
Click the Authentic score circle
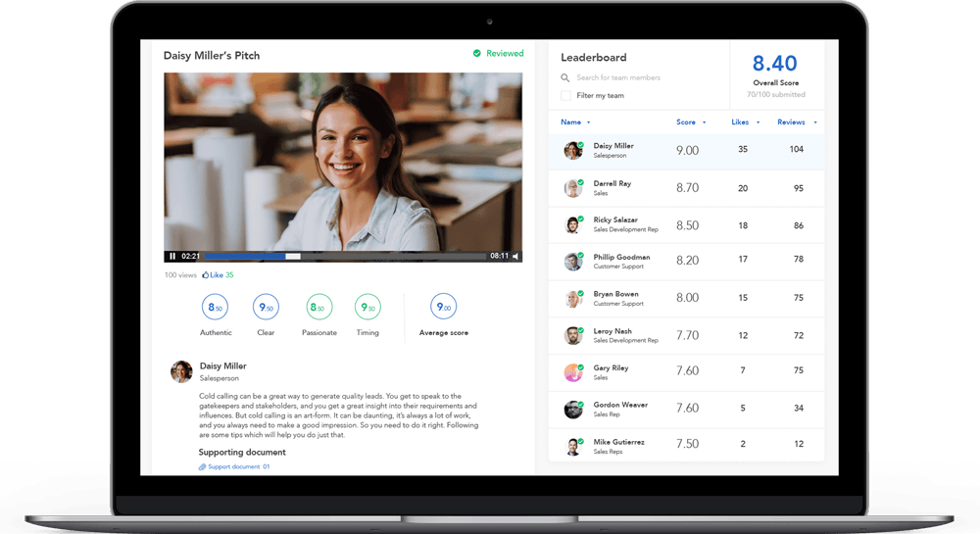[216, 308]
